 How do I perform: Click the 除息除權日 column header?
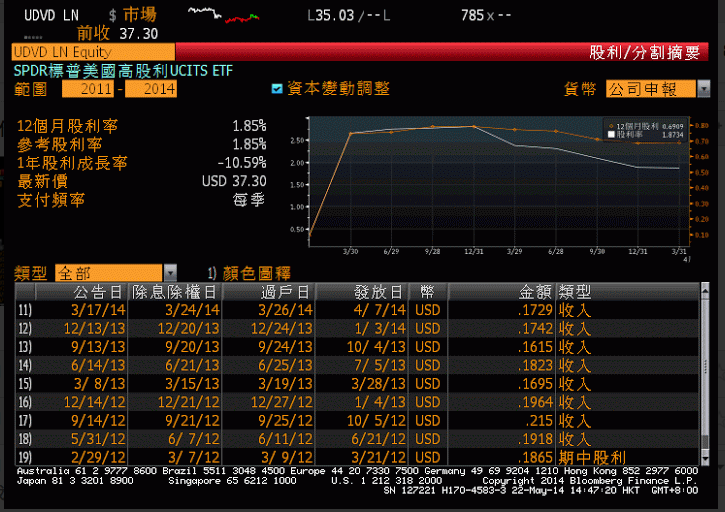pyautogui.click(x=174, y=292)
